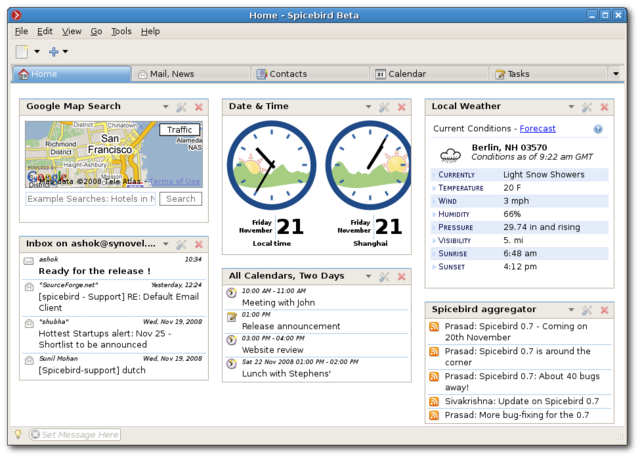The height and width of the screenshot is (458, 640).
Task: Open the Edit menu
Action: pos(44,31)
